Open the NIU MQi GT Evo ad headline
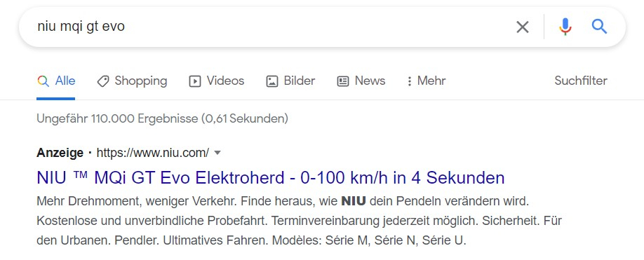The width and height of the screenshot is (644, 260). 271,178
